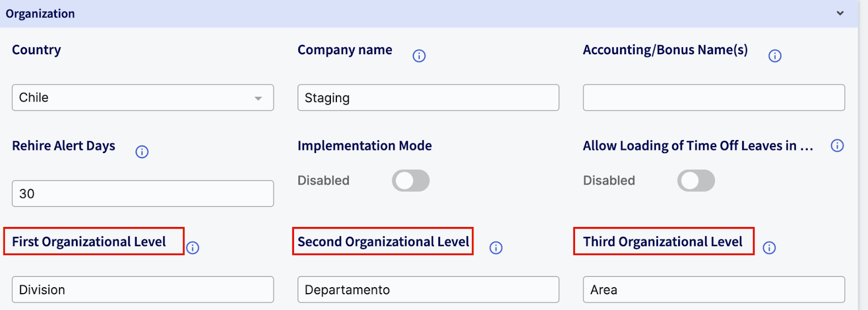This screenshot has width=868, height=310.
Task: Click the Organization section header title
Action: pyautogui.click(x=40, y=14)
